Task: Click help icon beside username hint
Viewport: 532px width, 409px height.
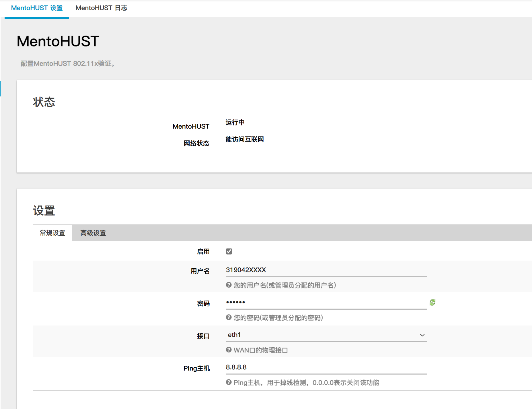Action: [x=229, y=285]
